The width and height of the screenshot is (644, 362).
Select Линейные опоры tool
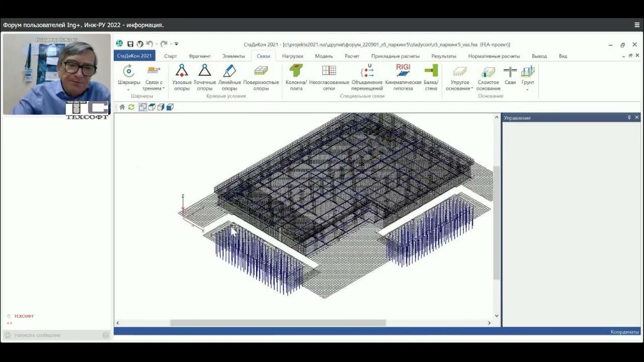coord(229,77)
